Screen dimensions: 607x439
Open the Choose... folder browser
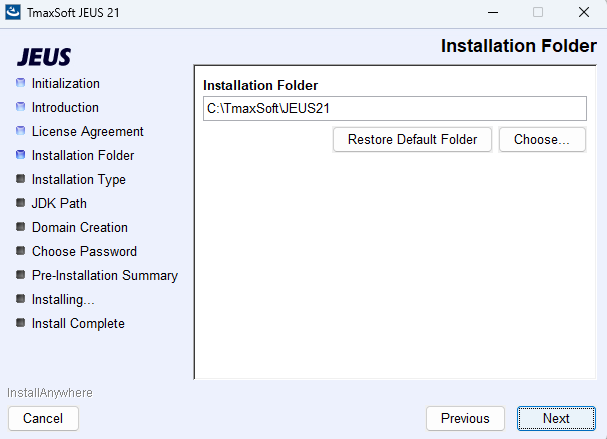pos(542,139)
